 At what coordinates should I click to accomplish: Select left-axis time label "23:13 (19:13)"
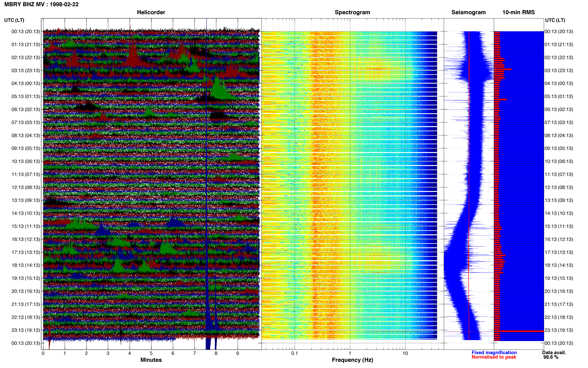pyautogui.click(x=26, y=330)
